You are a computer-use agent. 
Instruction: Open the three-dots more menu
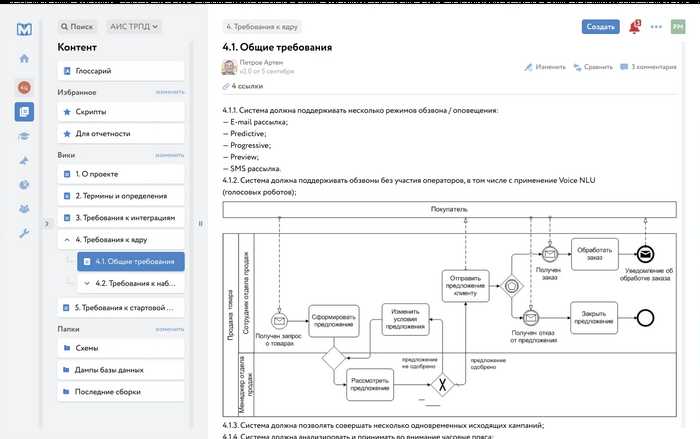656,27
